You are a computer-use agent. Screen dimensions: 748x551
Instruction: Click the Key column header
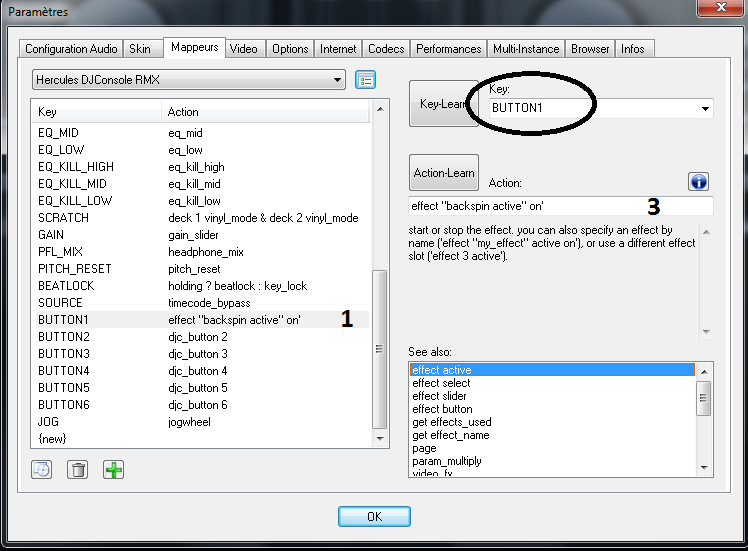point(95,112)
